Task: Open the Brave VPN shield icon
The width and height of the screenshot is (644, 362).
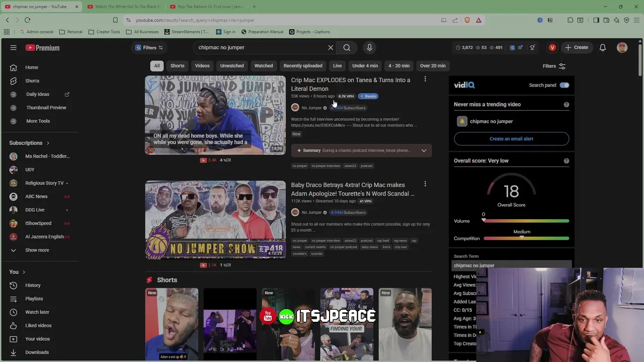Action: click(626, 20)
